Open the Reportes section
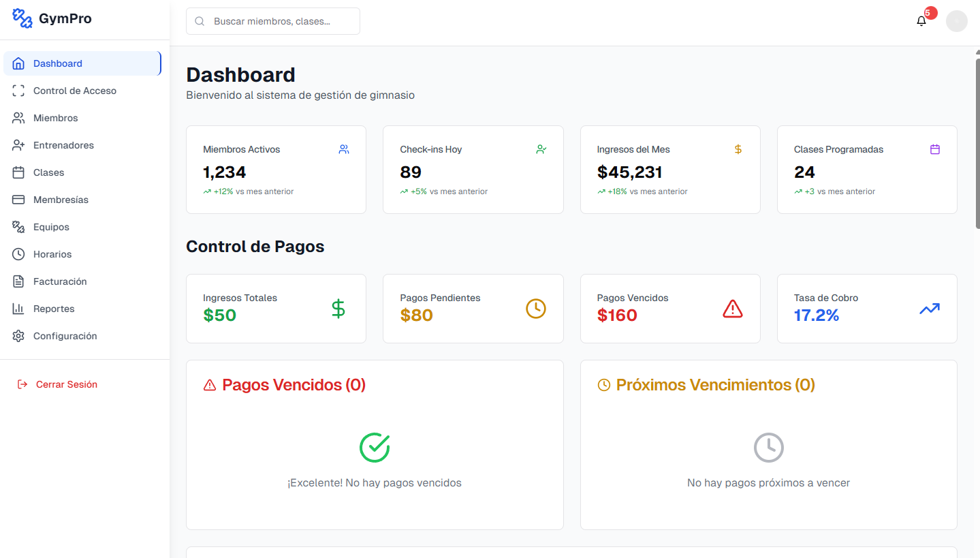The image size is (980, 558). pos(54,309)
